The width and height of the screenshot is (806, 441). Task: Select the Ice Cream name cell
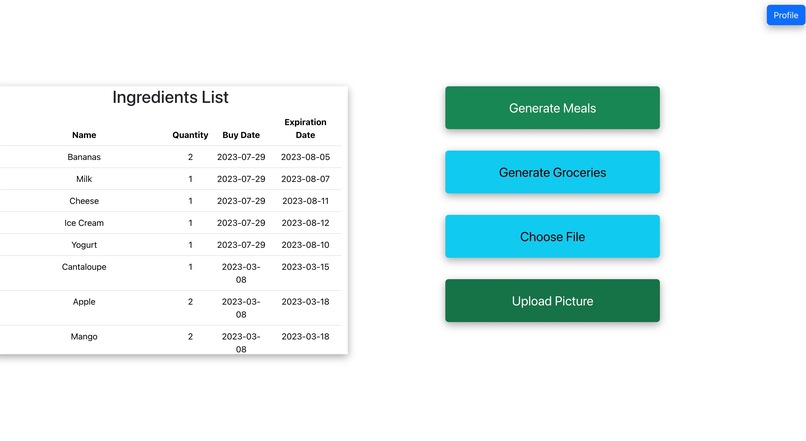(x=84, y=223)
